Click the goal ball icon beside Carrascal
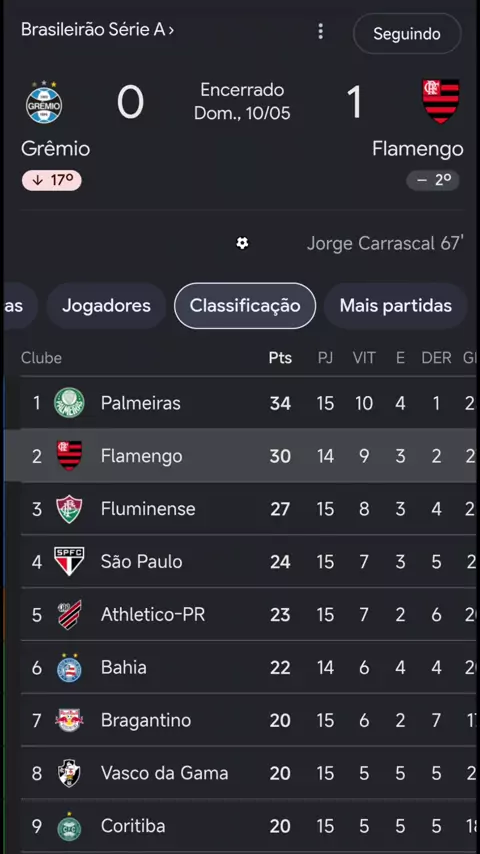Image resolution: width=480 pixels, height=854 pixels. pyautogui.click(x=242, y=243)
